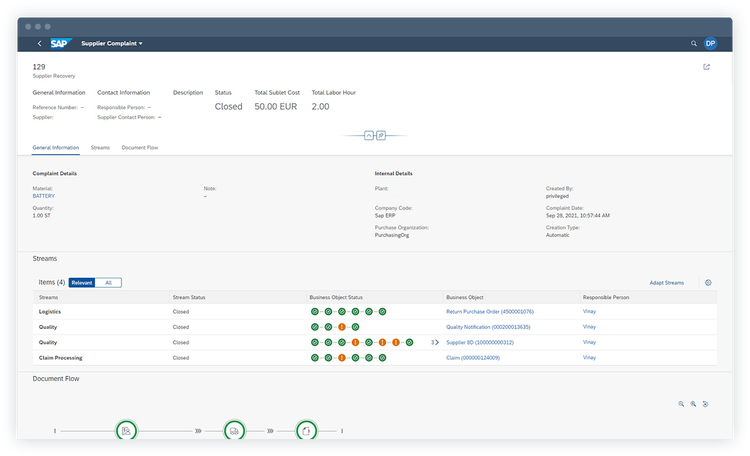Image resolution: width=750 pixels, height=456 pixels.
Task: Switch to the Document Flow tab
Action: click(x=140, y=147)
